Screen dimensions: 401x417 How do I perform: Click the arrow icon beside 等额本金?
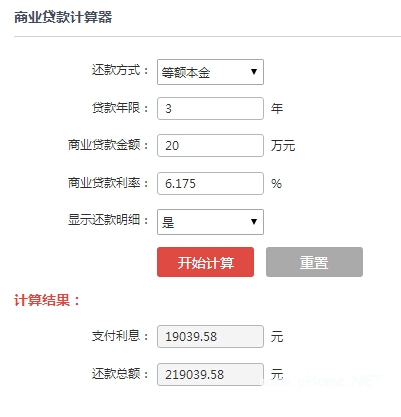tap(254, 72)
